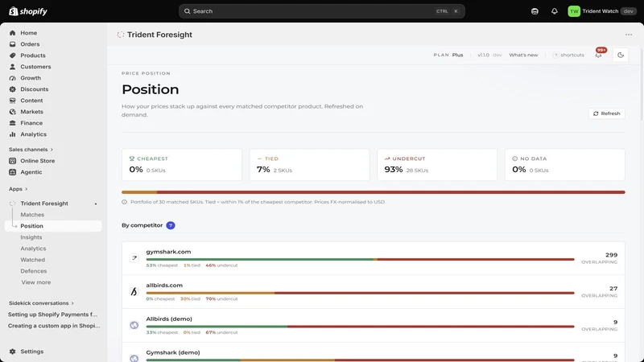
Task: Click the Discounts icon in sidebar
Action: [x=12, y=89]
